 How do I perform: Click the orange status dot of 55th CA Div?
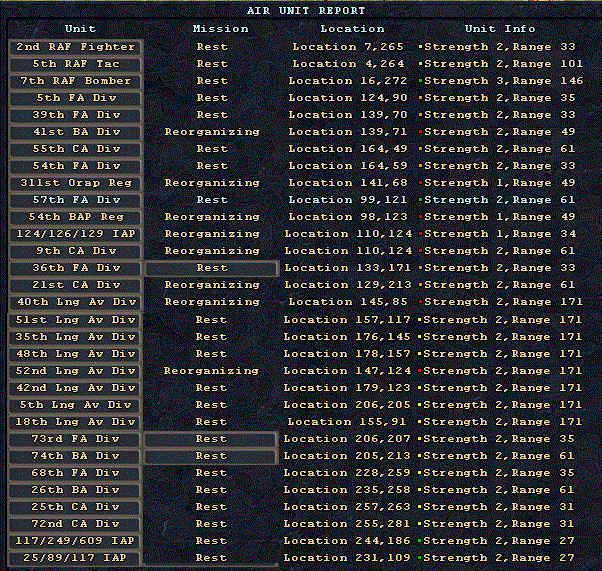coord(420,149)
